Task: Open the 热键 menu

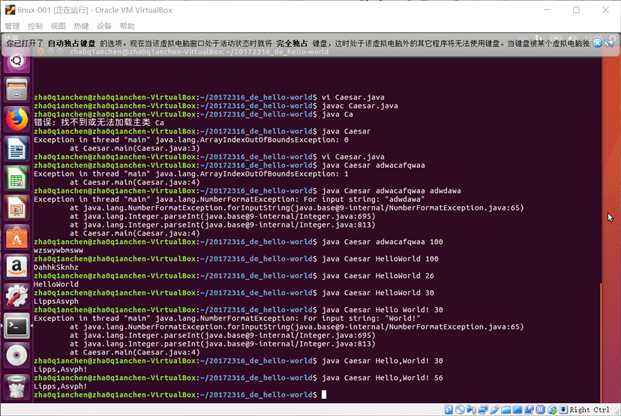Action: tap(81, 26)
